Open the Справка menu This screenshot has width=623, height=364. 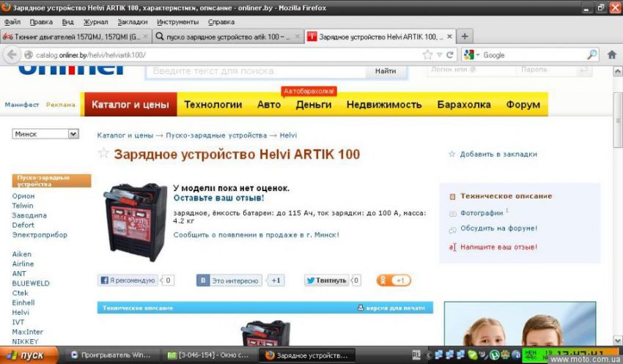click(x=221, y=22)
